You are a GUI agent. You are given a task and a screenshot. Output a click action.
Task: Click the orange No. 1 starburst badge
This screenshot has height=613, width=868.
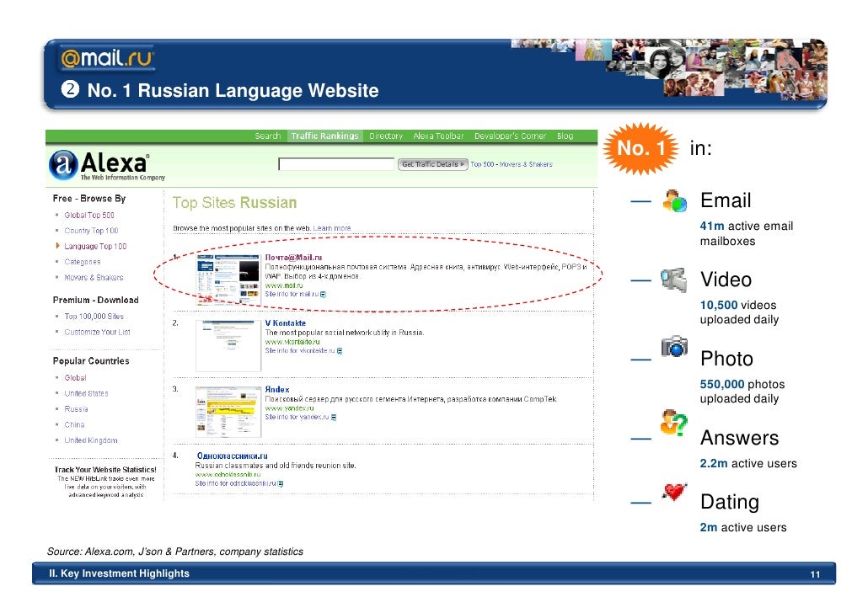[640, 148]
